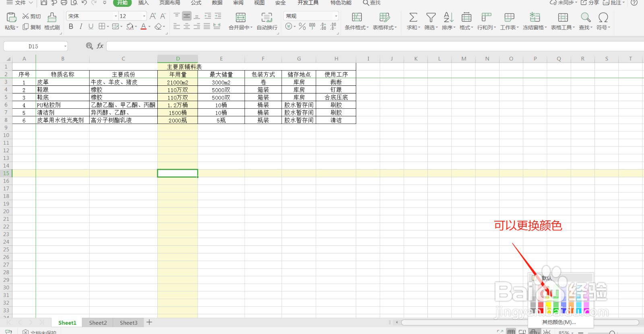Open the number format dropdown (常规)
The height and width of the screenshot is (334, 644).
336,16
